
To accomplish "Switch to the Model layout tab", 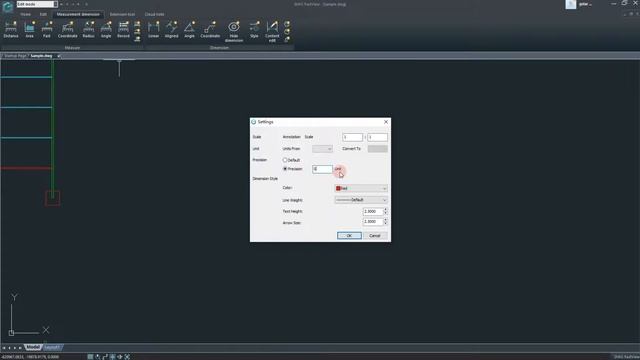I will point(33,347).
